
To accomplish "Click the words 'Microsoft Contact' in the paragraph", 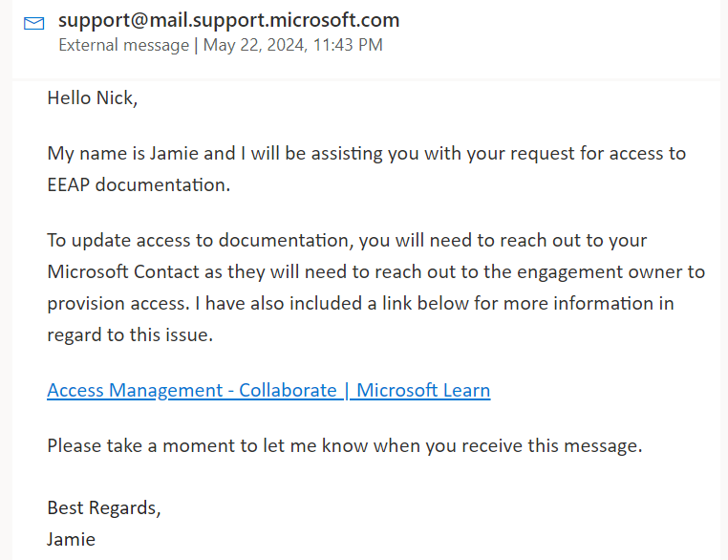I will pyautogui.click(x=123, y=271).
